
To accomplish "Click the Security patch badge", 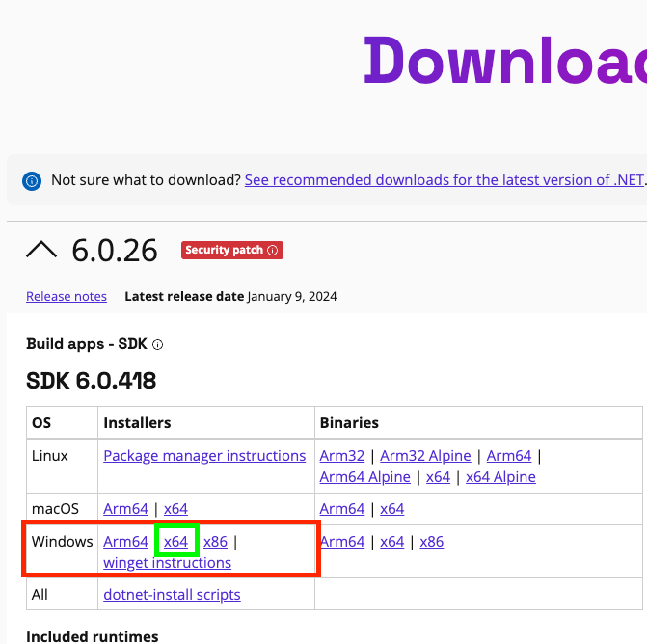I will click(x=231, y=250).
